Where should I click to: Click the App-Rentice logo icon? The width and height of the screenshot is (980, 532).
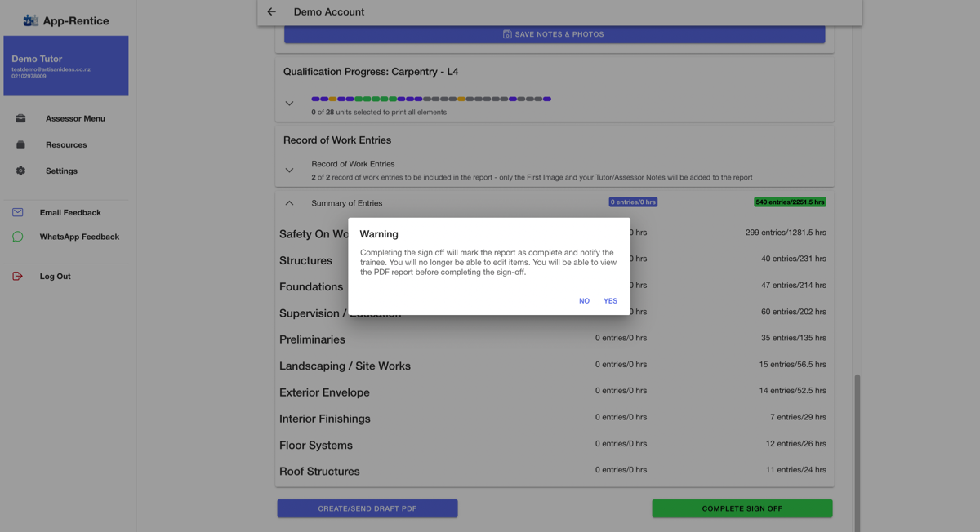[x=30, y=20]
